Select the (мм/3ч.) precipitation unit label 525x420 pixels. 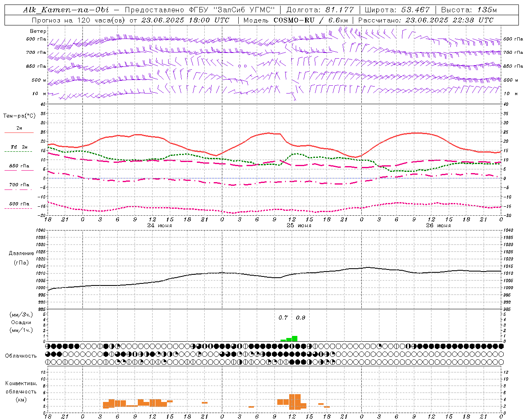pos(21,315)
